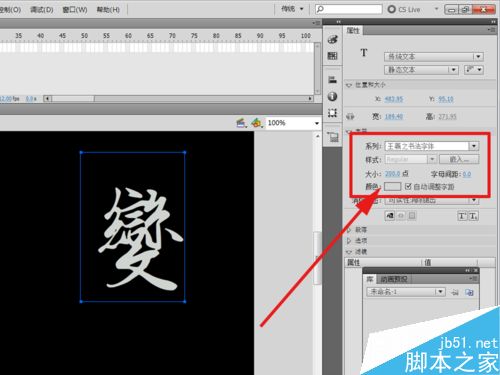Open the 控制(O) menu
This screenshot has height=375, width=500.
pos(10,9)
